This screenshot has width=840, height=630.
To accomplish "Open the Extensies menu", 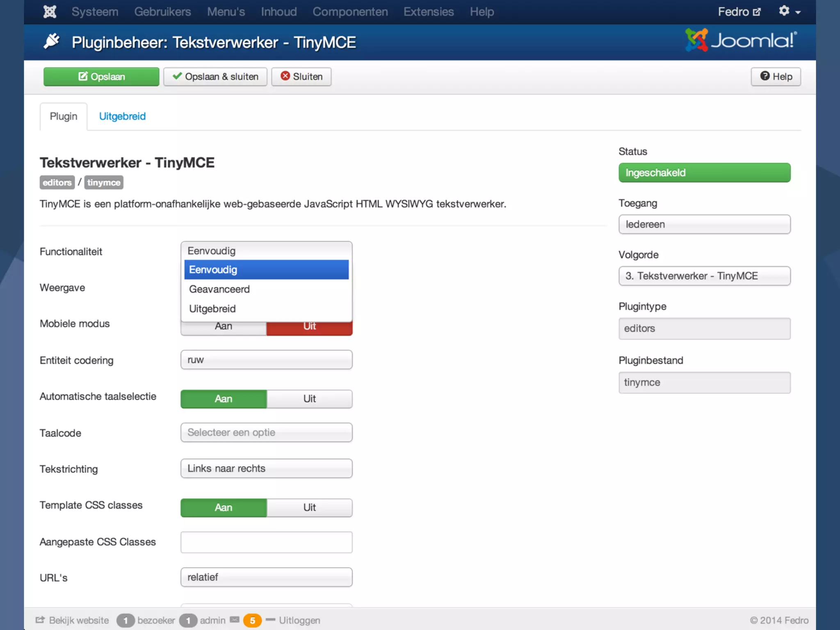I will pyautogui.click(x=428, y=12).
